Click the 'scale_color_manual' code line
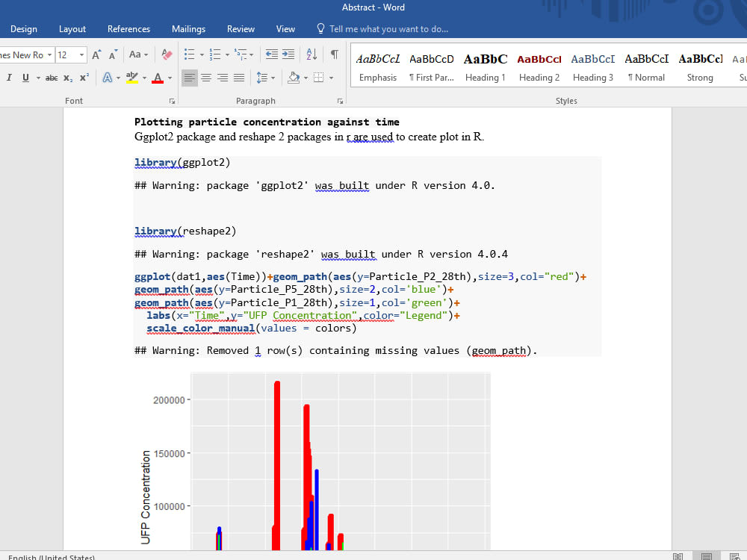747x560 pixels. click(252, 328)
